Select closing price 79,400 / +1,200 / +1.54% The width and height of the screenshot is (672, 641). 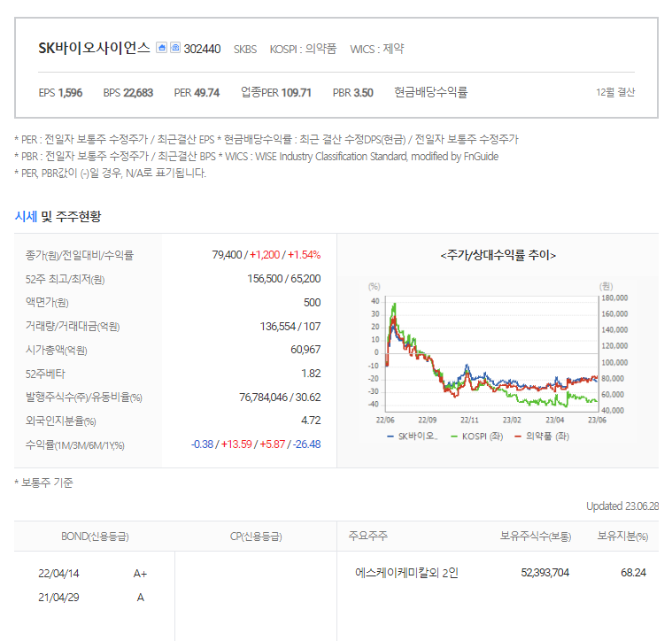click(266, 255)
